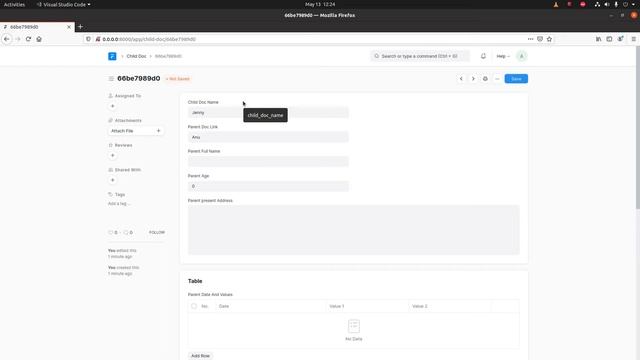Add an assignee with plus button
This screenshot has height=360, width=640.
113,106
